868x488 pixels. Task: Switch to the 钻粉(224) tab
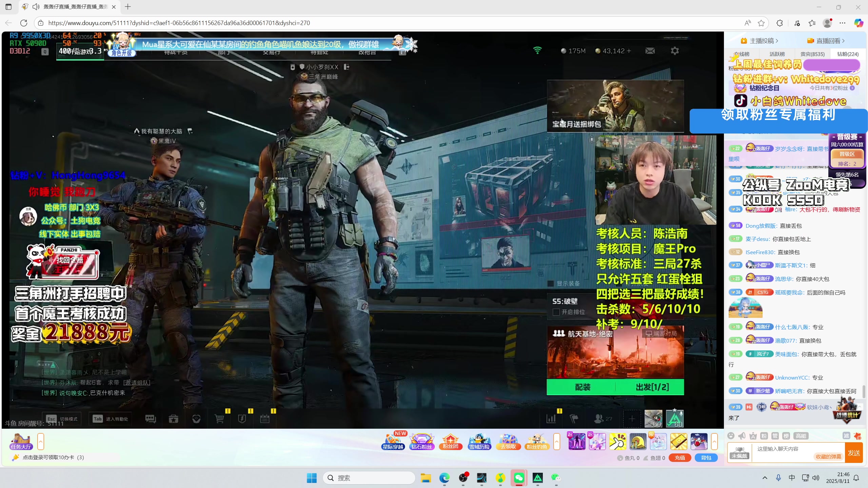tap(848, 54)
